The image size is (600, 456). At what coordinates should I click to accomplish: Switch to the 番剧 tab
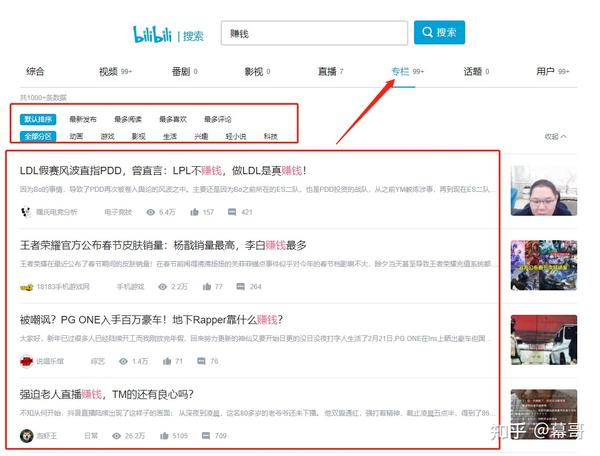(184, 72)
